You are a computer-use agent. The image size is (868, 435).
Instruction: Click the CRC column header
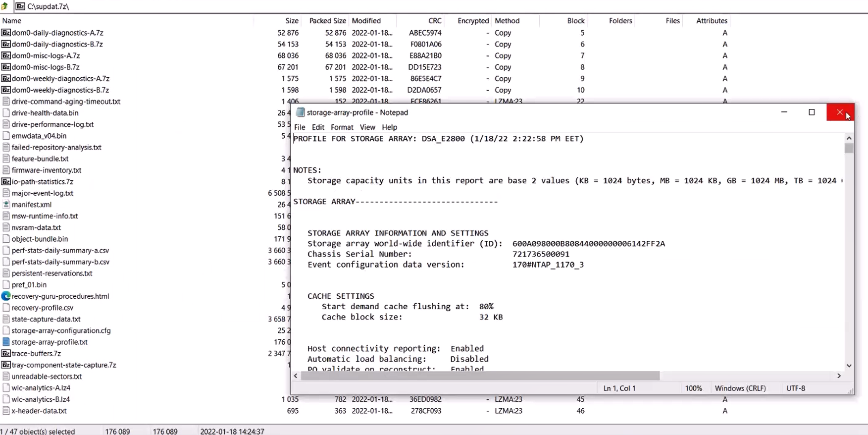[x=434, y=21]
